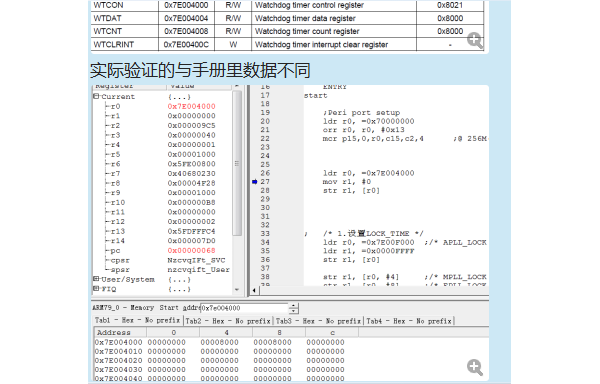This screenshot has width=600, height=384.
Task: Switch to Tab2 - Hex - No prefix
Action: [x=228, y=321]
